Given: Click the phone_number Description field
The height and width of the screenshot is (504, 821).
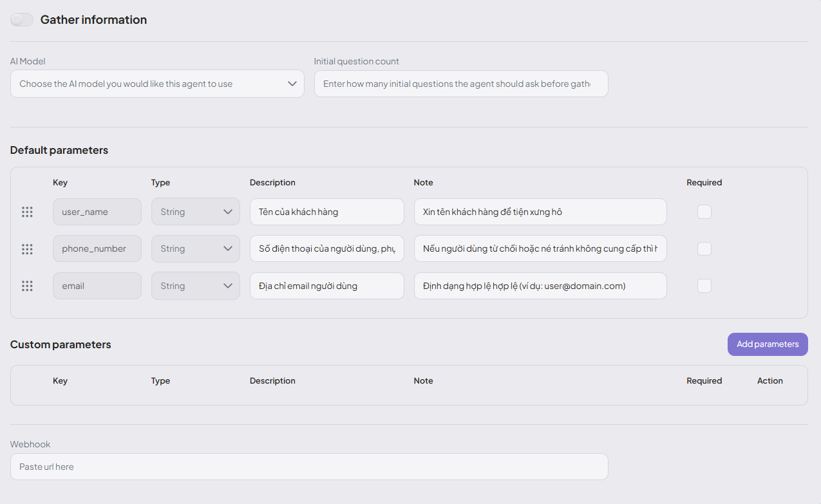Looking at the screenshot, I should (x=326, y=249).
